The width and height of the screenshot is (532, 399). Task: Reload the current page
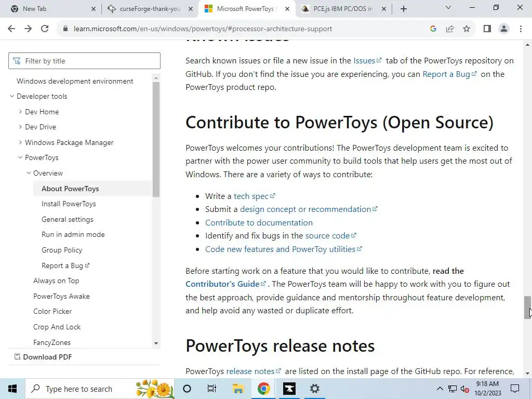point(45,29)
